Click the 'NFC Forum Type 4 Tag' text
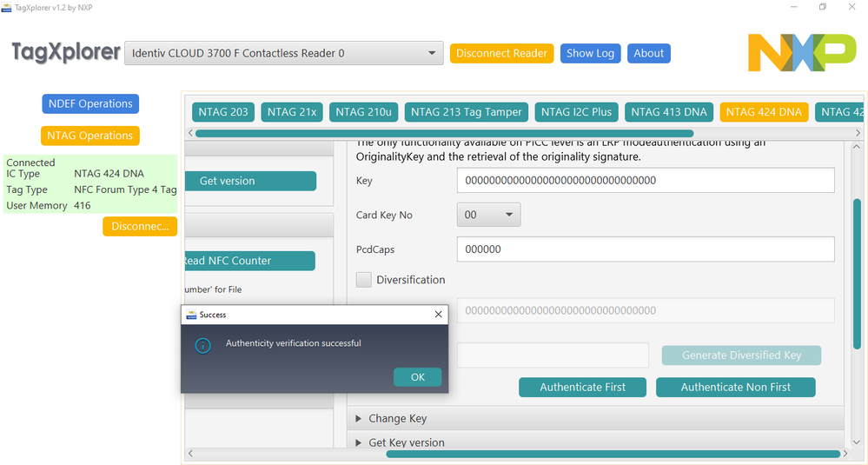 click(125, 189)
